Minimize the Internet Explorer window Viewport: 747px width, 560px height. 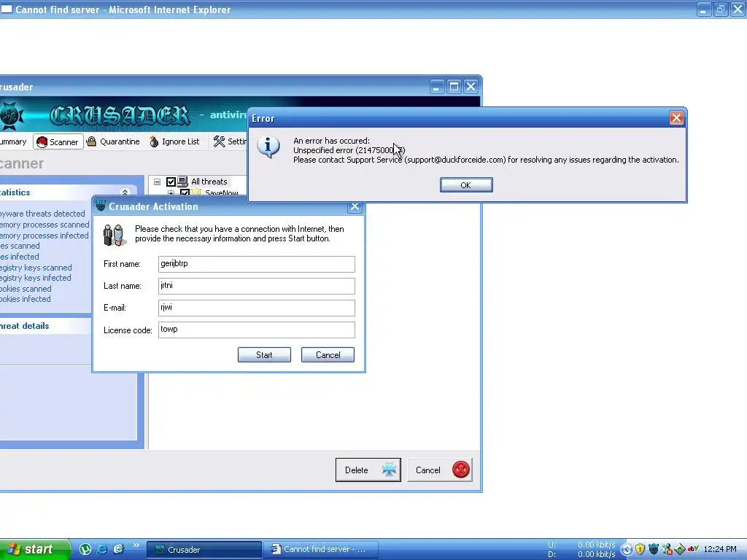(704, 9)
